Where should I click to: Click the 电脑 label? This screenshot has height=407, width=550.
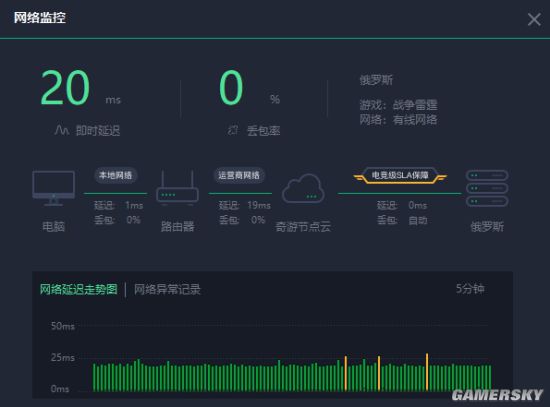click(x=53, y=226)
